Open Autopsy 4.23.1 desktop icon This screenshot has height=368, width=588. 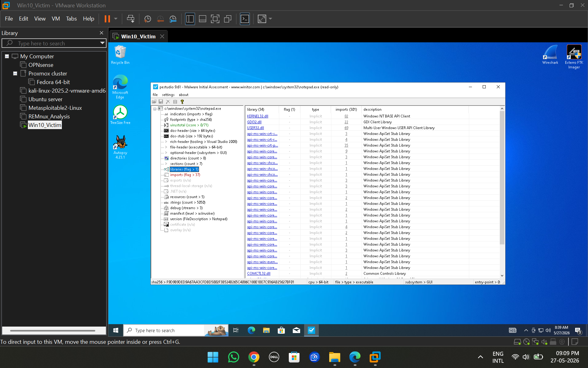point(120,147)
